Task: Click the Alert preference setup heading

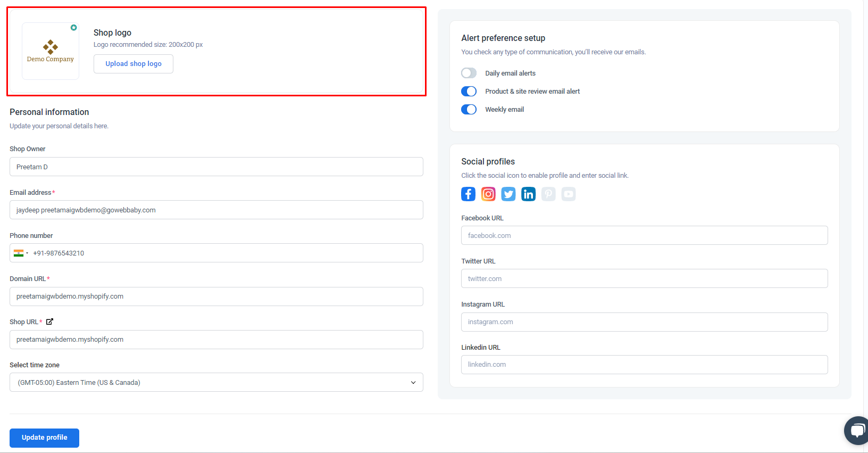Action: 503,38
